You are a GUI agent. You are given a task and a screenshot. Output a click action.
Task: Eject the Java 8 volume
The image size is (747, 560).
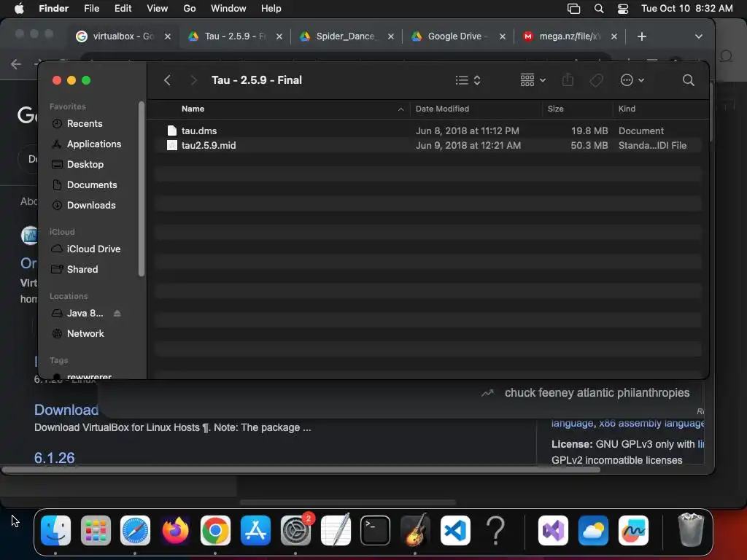pos(117,314)
